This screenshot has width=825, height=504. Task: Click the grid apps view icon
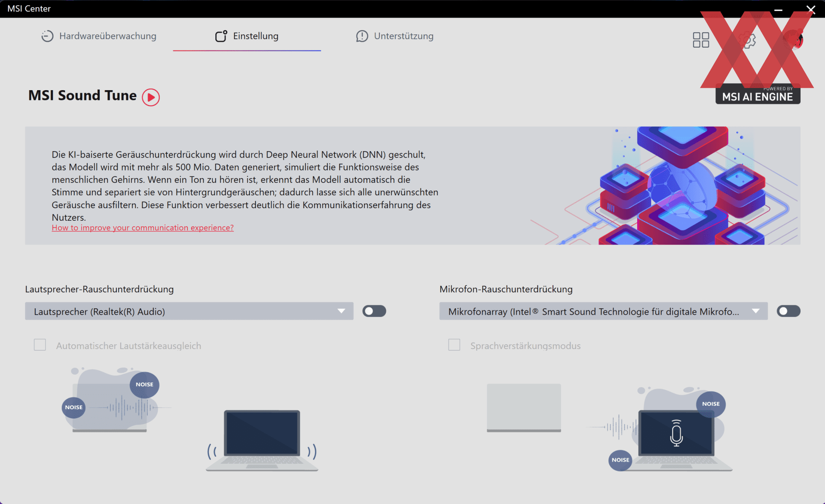point(701,40)
